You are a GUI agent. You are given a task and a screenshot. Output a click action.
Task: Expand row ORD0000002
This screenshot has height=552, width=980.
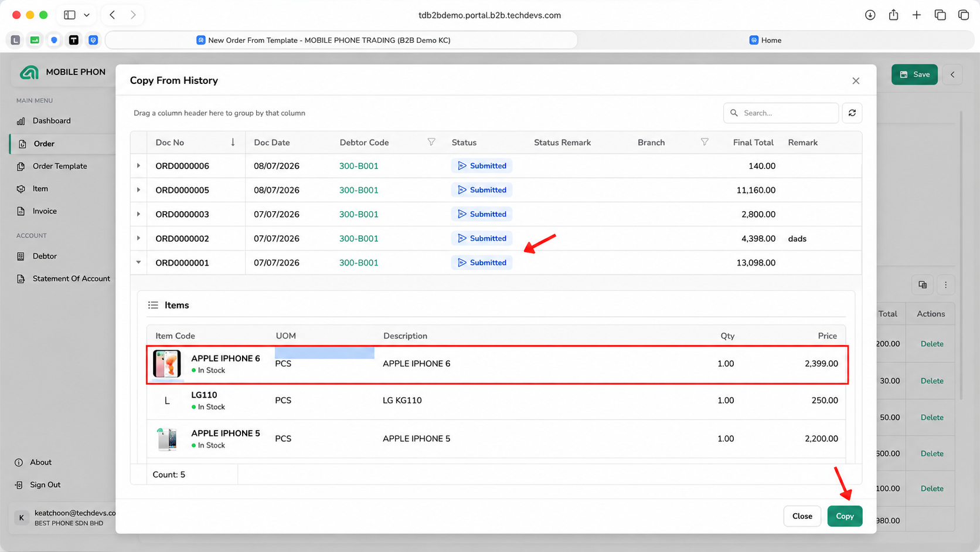coord(138,238)
